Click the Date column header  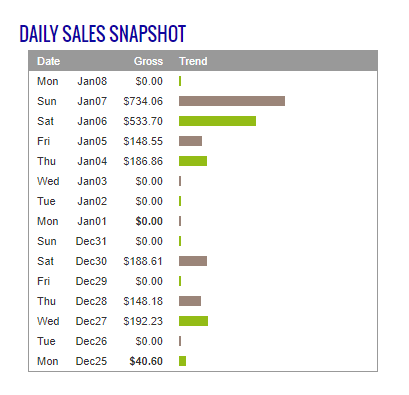[x=49, y=61]
